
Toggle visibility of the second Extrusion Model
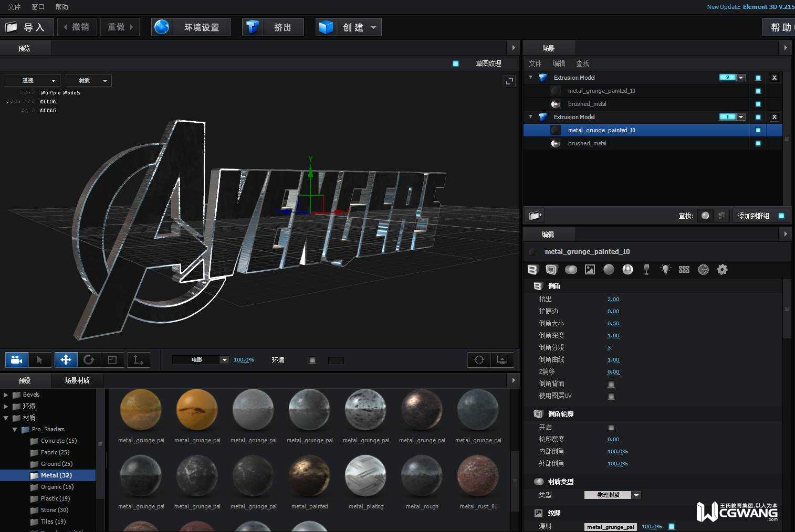tap(758, 117)
